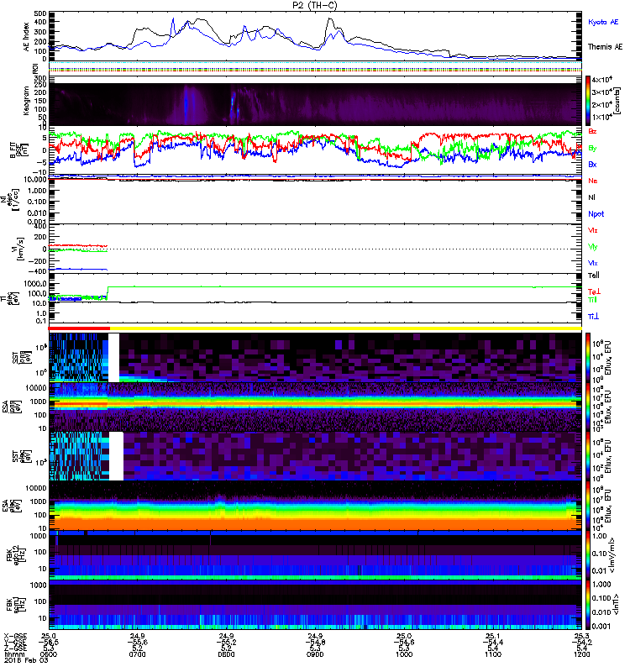This screenshot has height=672, width=630.
Task: Click the blue "Bx" legend label
Action: pyautogui.click(x=592, y=164)
